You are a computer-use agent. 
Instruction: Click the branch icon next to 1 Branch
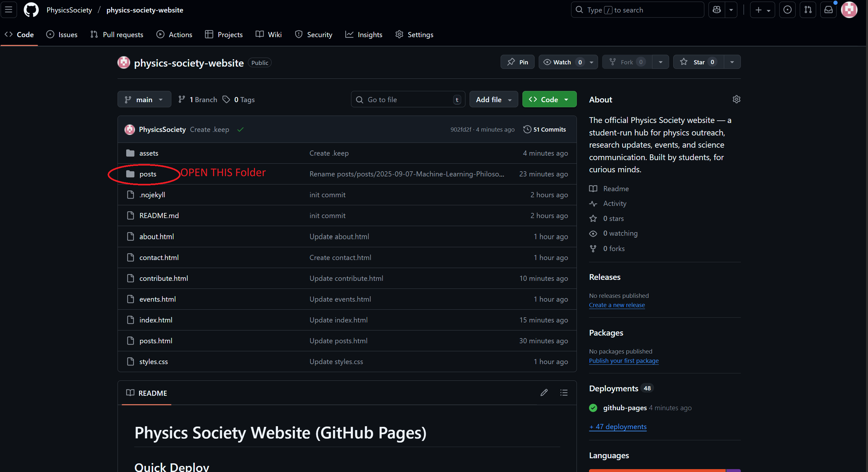(x=182, y=99)
